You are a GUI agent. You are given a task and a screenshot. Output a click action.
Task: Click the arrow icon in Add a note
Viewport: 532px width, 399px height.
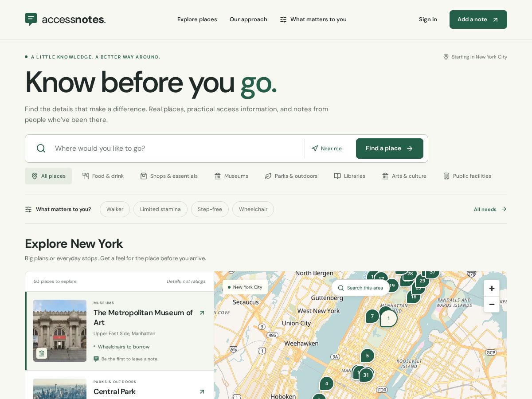coord(496,20)
